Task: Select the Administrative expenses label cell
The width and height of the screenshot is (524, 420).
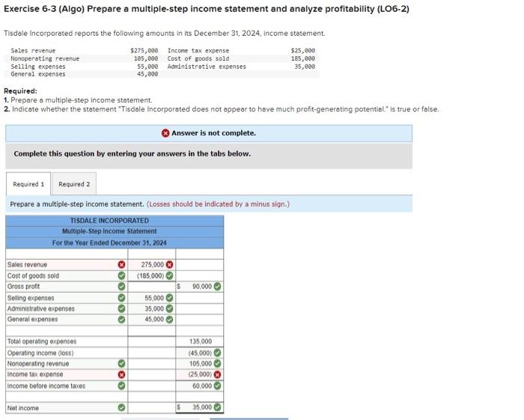Action: click(67, 308)
